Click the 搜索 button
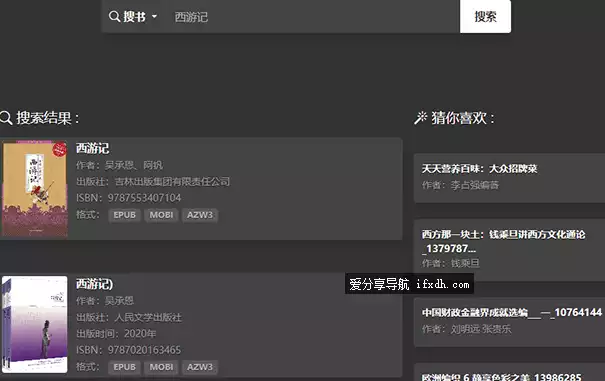Image resolution: width=605 pixels, height=381 pixels. point(485,17)
